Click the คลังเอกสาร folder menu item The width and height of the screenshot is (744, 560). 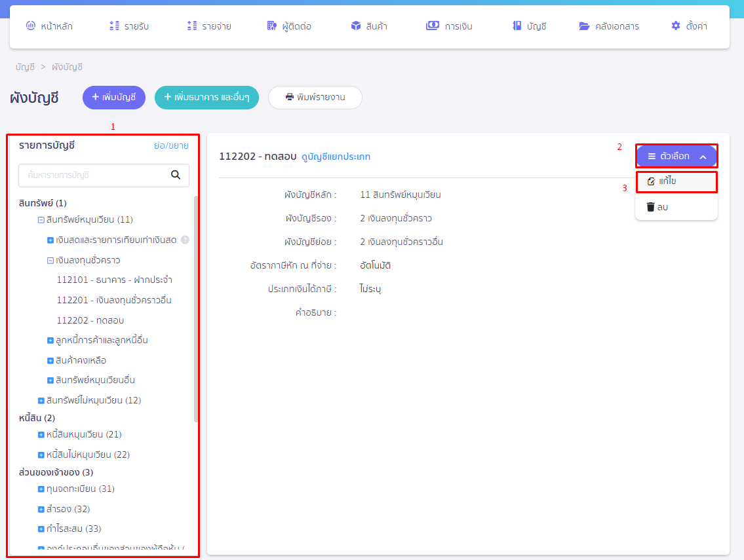coord(609,26)
